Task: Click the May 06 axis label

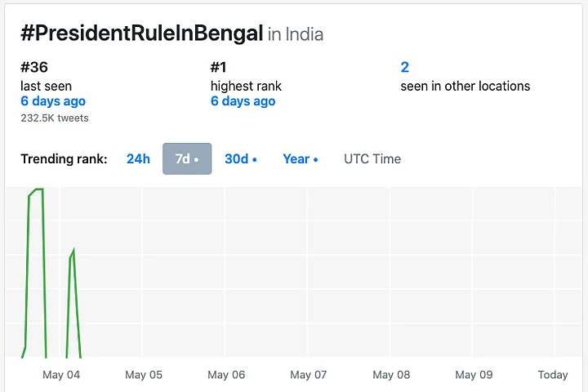Action: point(226,375)
